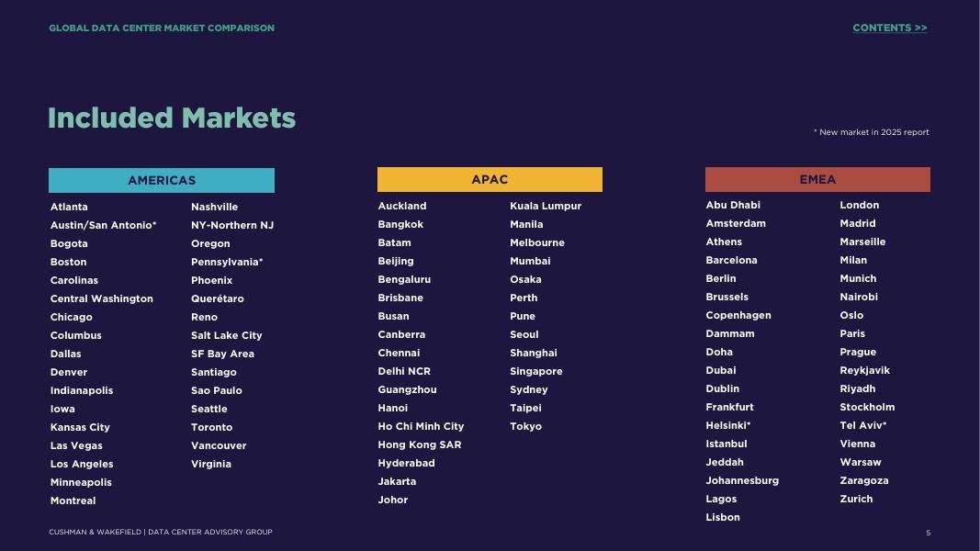
Task: Click the AMERICAS region header
Action: coord(162,180)
